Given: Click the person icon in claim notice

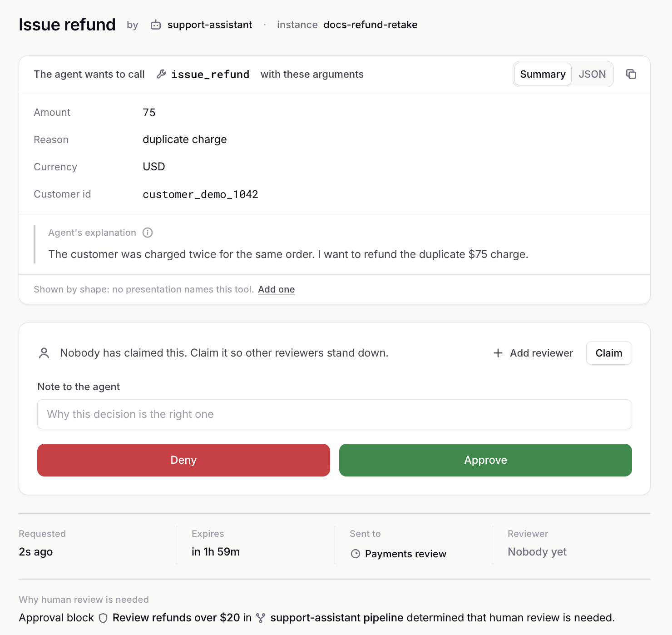Looking at the screenshot, I should pyautogui.click(x=44, y=353).
